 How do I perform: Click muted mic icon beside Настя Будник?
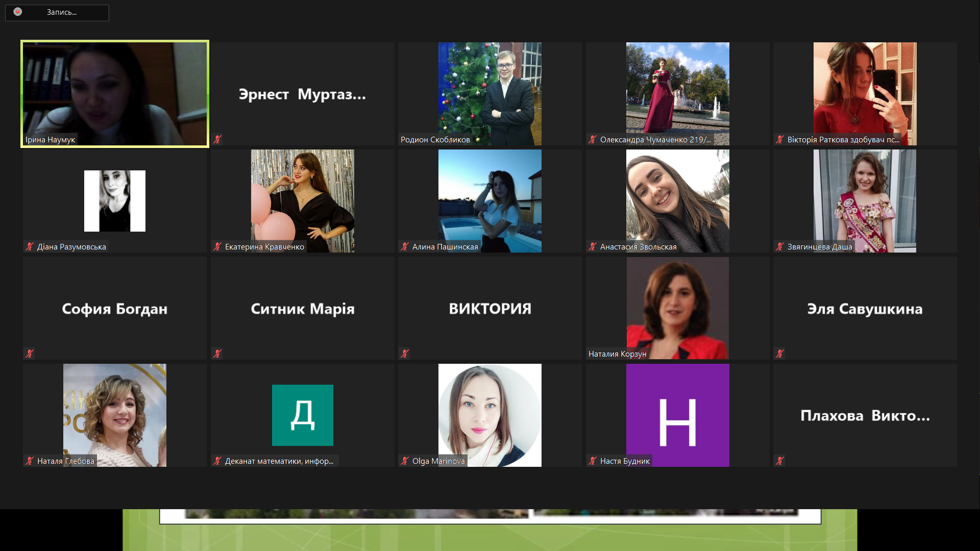593,461
